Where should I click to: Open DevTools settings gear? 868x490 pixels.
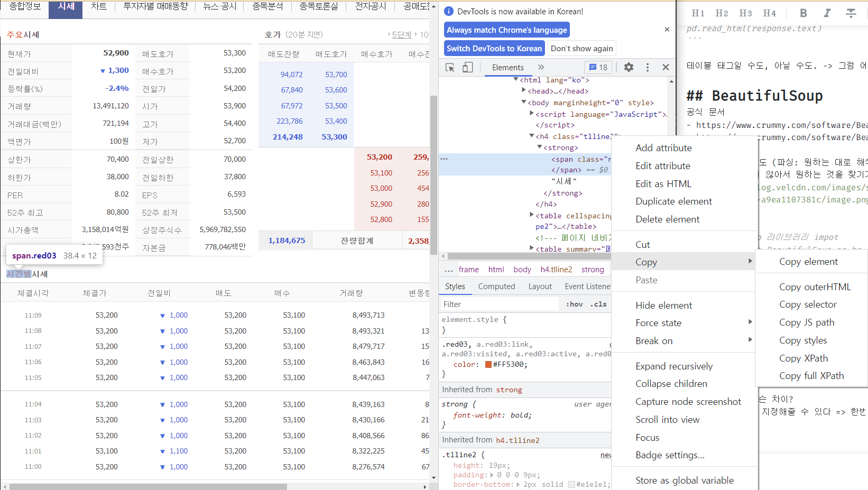coord(629,67)
